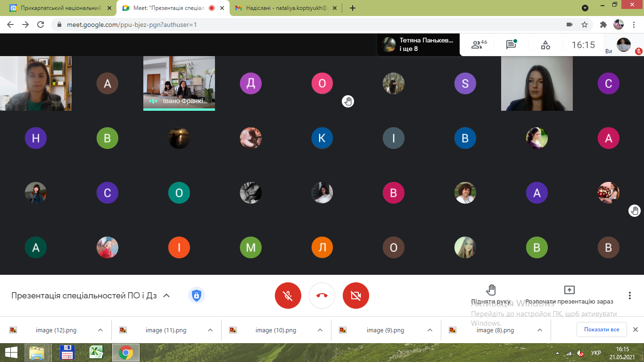Image resolution: width=644 pixels, height=362 pixels.
Task: Open the blue meeting safety shield icon
Action: 197,296
